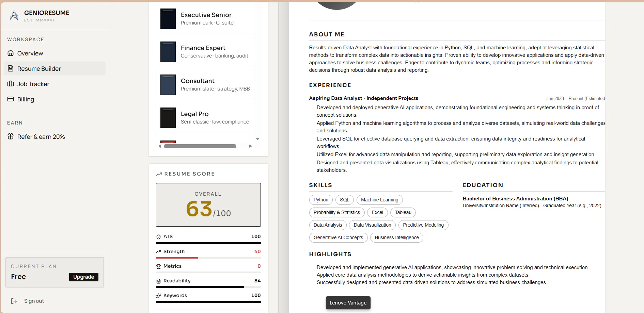This screenshot has width=644, height=313.
Task: Click the Consultant slate thumbnail swatch
Action: tap(168, 85)
